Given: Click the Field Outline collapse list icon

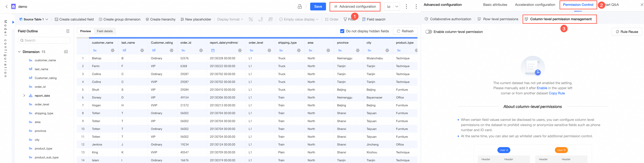Looking at the screenshot, I should (x=68, y=31).
